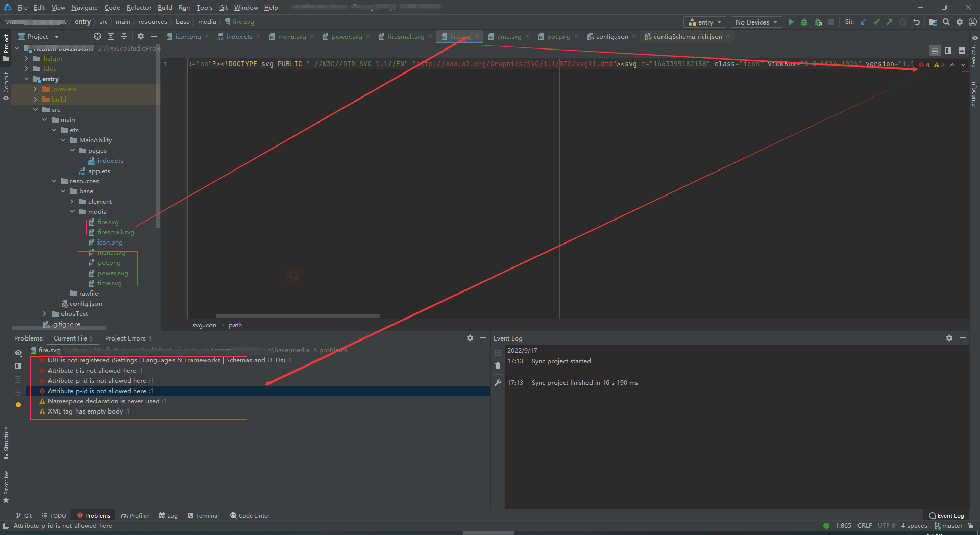Go to next highlighted error arrow
980x535 pixels.
(x=963, y=65)
